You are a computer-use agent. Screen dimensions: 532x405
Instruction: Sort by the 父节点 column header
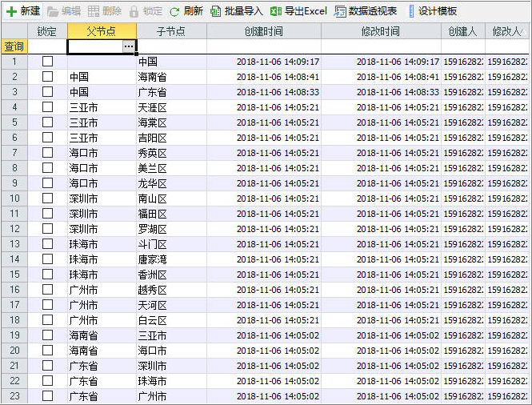[102, 31]
